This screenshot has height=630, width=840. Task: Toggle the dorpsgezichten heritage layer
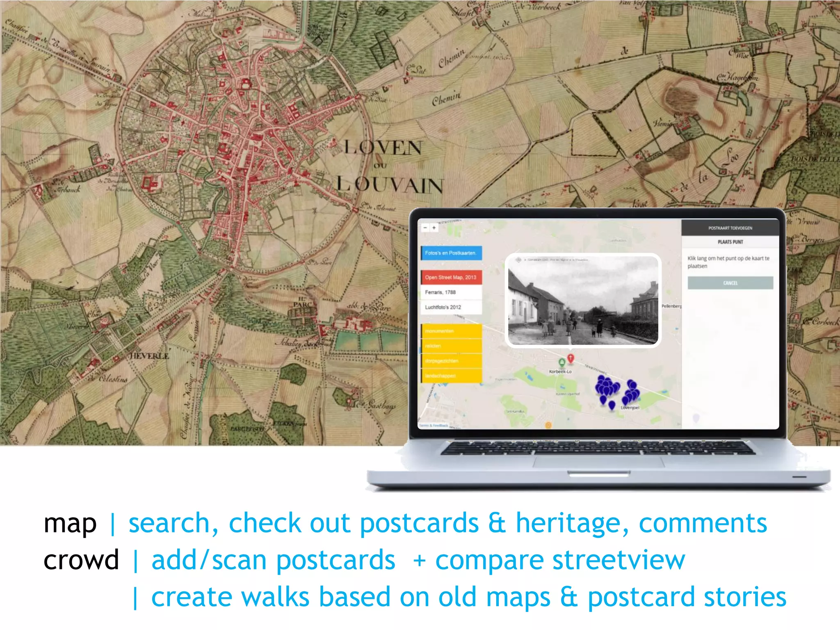(x=452, y=361)
